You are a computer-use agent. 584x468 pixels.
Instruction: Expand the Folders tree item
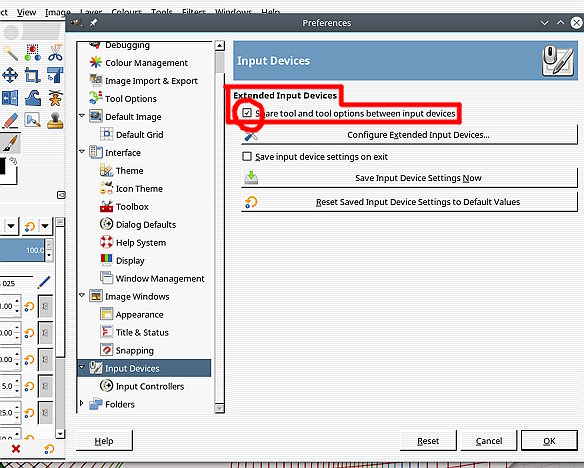pyautogui.click(x=82, y=403)
